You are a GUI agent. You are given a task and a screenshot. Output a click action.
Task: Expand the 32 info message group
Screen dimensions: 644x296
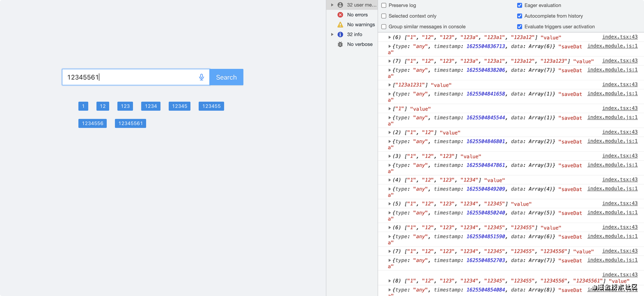click(332, 34)
